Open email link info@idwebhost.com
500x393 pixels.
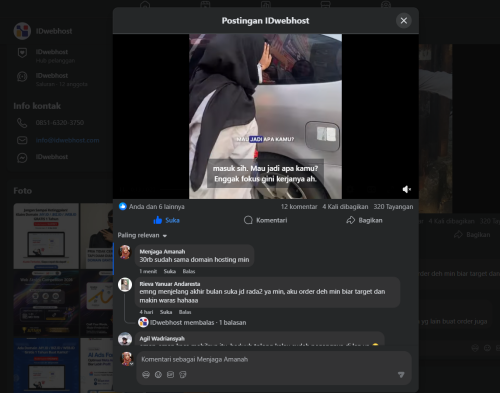click(67, 140)
